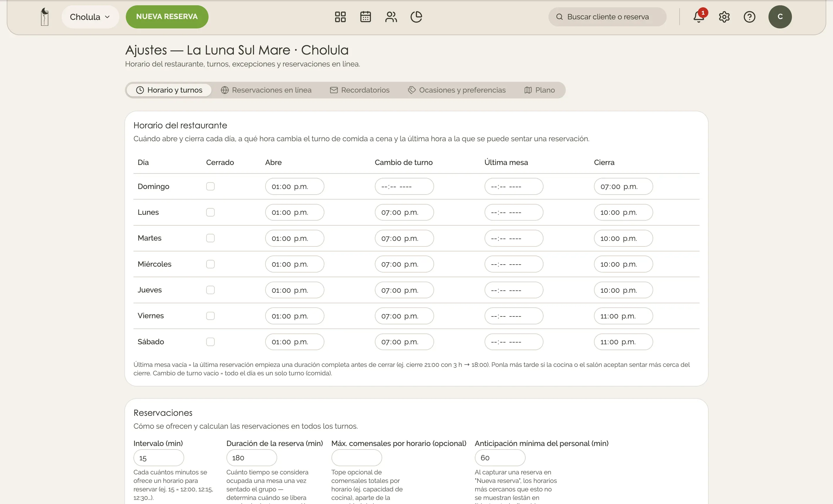Open the Plano tab
This screenshot has width=833, height=504.
point(540,90)
